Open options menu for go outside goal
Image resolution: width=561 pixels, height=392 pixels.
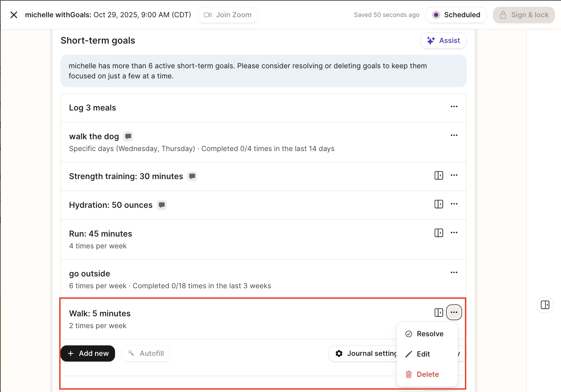tap(454, 273)
